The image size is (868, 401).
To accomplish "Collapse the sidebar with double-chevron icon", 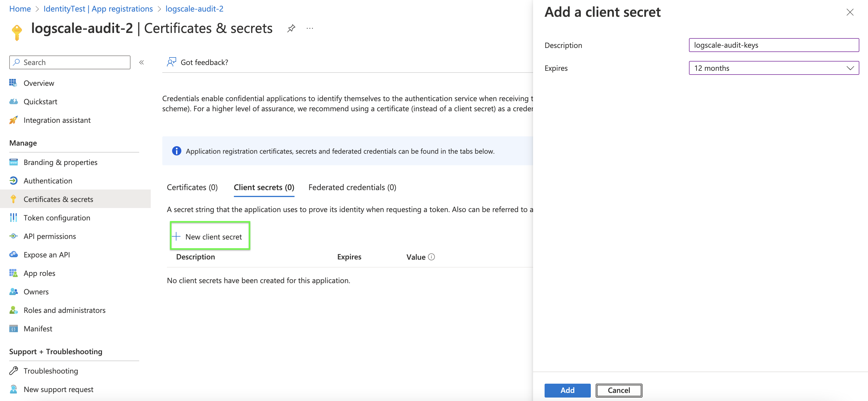I will (141, 62).
